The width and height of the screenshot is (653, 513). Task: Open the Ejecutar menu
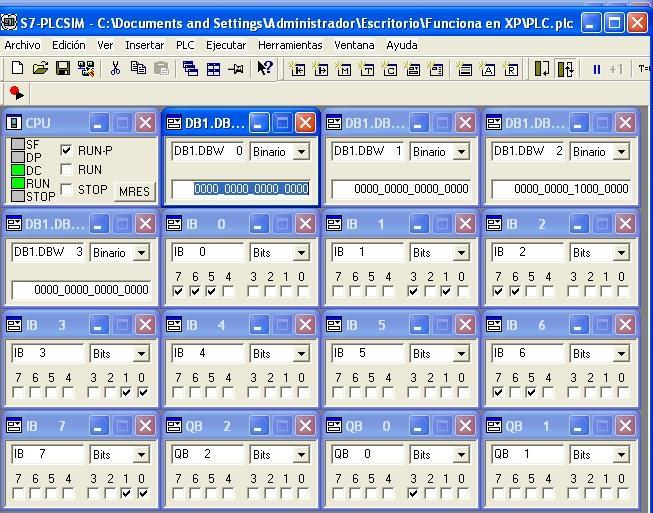coord(226,45)
